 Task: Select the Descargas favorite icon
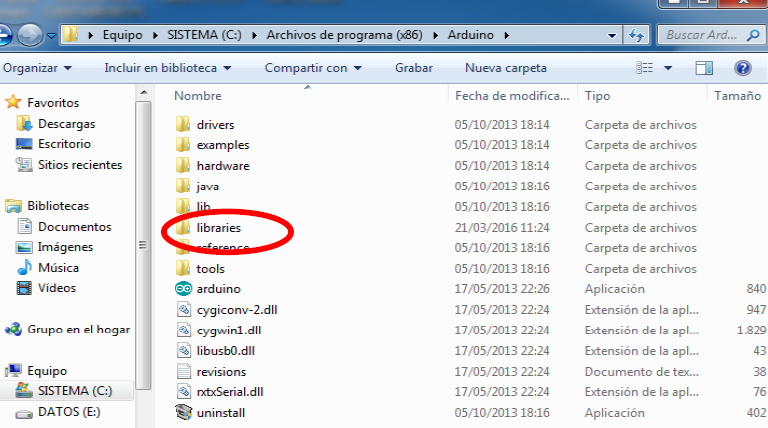[25, 124]
